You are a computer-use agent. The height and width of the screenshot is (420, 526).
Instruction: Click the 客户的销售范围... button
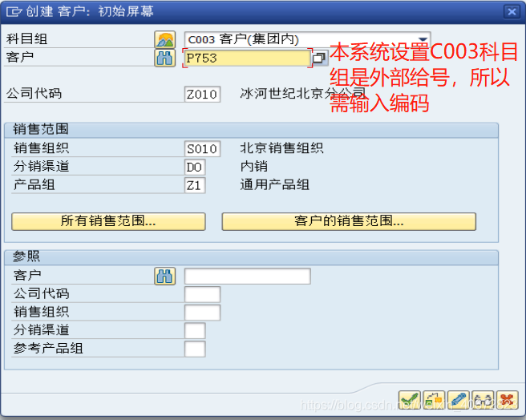point(349,221)
